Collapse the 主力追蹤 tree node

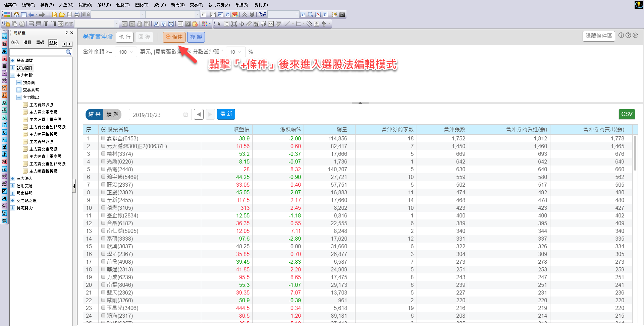[x=13, y=75]
